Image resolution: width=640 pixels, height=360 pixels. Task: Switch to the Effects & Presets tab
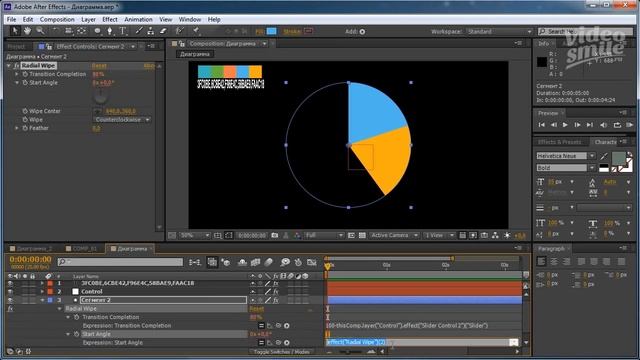(559, 142)
